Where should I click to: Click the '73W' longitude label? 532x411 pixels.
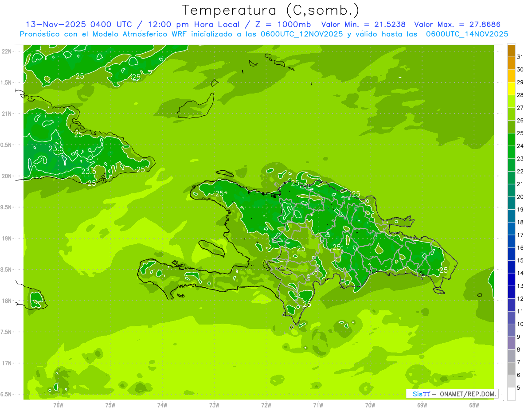(214, 405)
